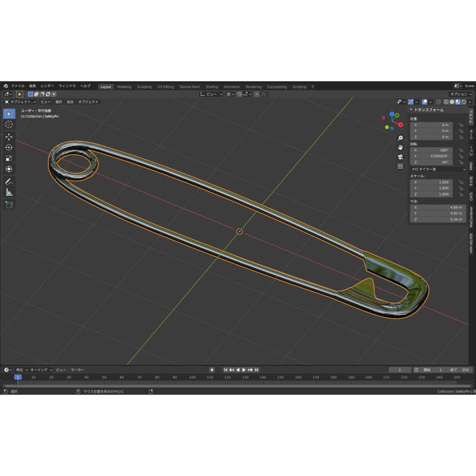Screen dimensions: 476x476
Task: Click the timeline current frame field
Action: (400, 370)
